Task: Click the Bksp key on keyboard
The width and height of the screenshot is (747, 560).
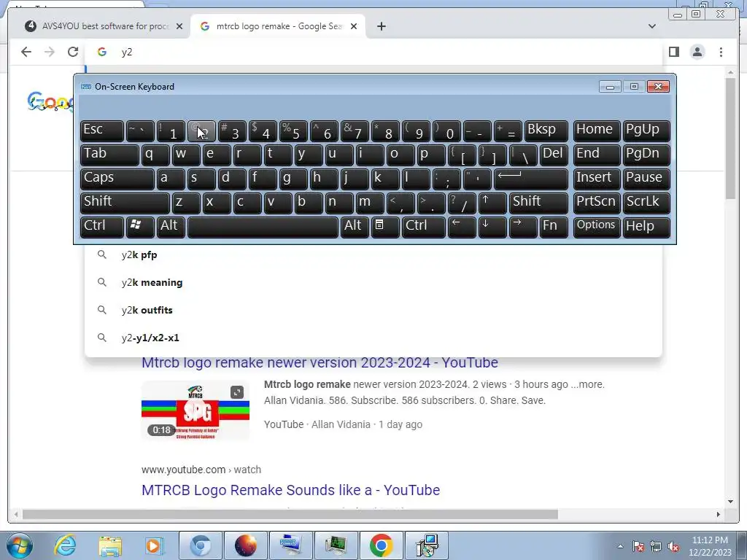Action: coord(546,131)
